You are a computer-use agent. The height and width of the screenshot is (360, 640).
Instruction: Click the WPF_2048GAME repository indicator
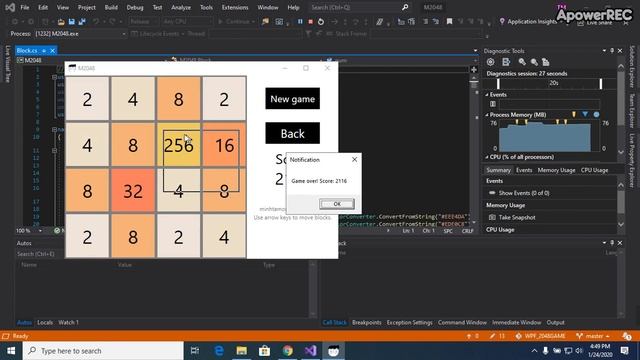540,336
